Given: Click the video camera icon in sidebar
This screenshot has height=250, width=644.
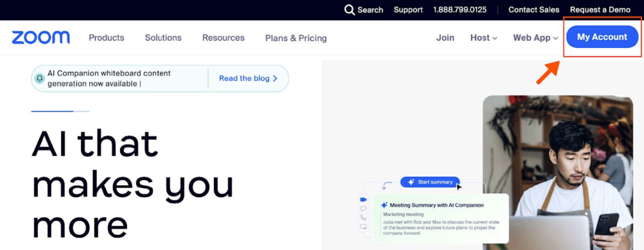Looking at the screenshot, I should tap(363, 200).
